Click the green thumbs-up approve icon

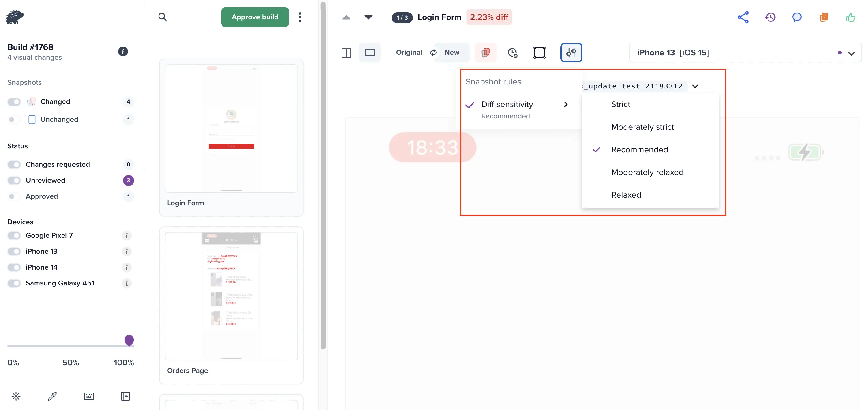click(x=850, y=17)
